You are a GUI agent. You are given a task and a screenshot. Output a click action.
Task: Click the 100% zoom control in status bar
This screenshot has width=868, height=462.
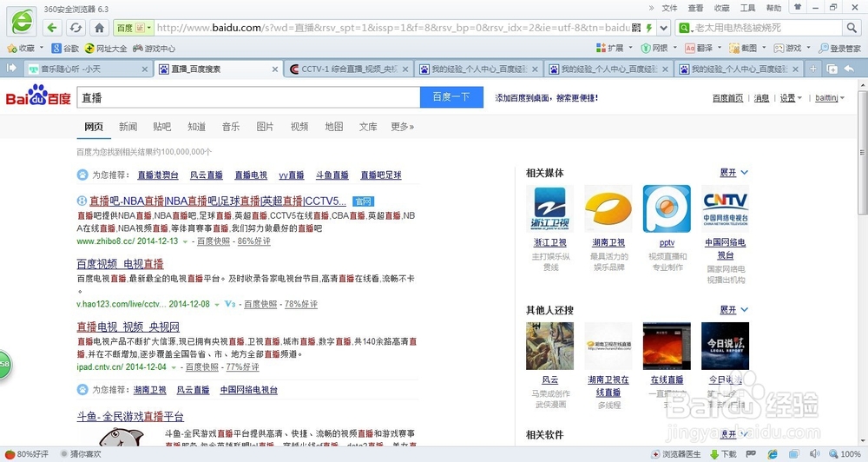pos(845,454)
